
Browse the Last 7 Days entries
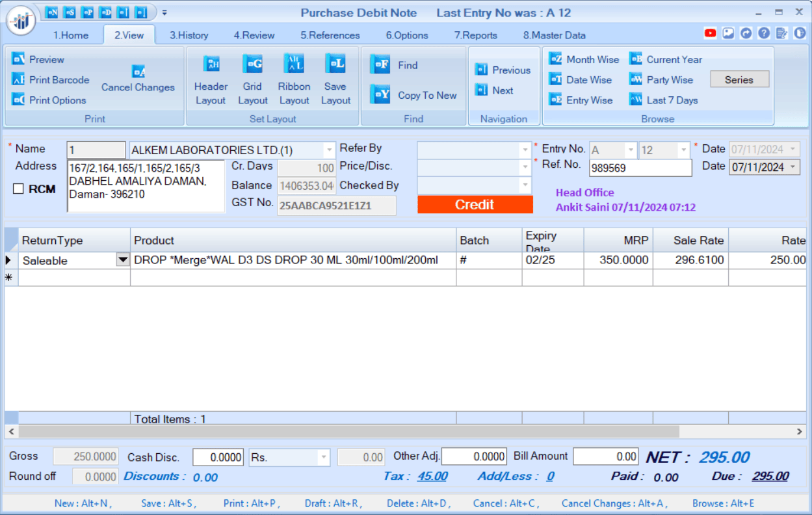[x=663, y=100]
